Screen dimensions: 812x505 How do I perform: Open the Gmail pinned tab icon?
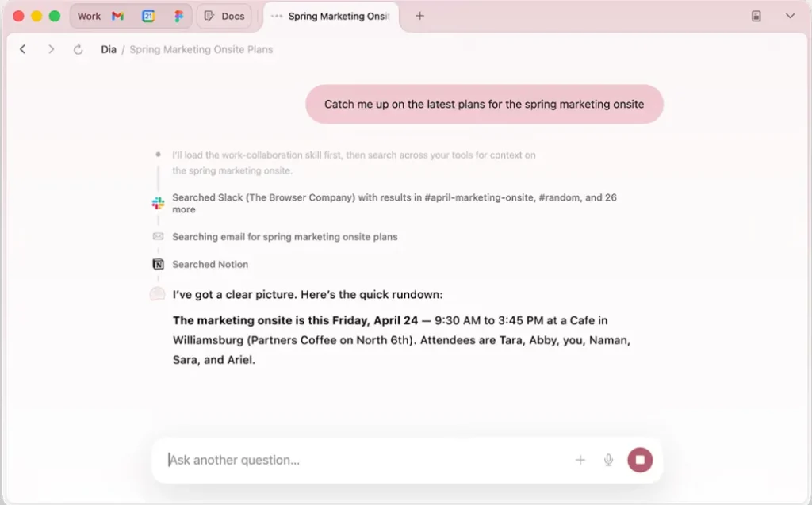tap(117, 16)
